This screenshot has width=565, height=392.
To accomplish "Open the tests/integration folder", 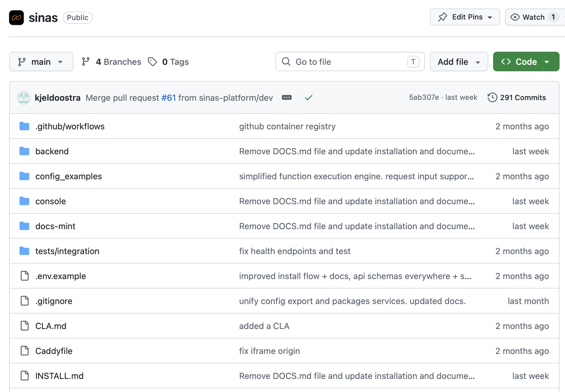I will pos(67,251).
